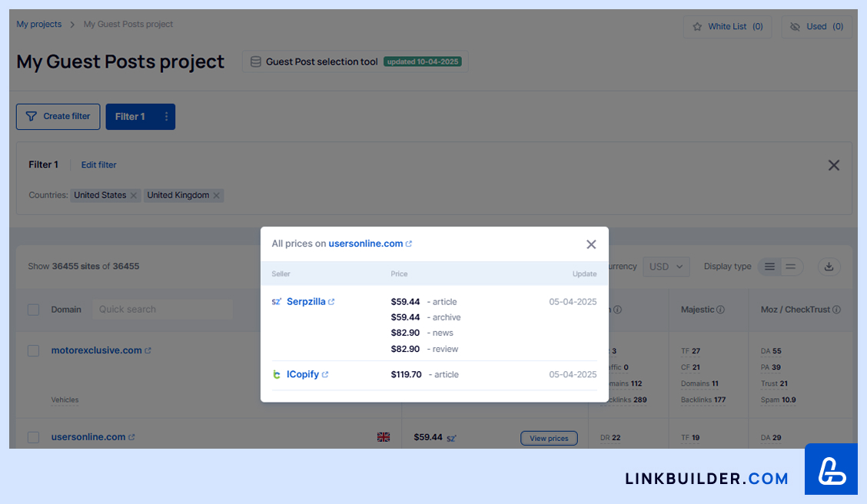This screenshot has height=504, width=867.
Task: Open usersonline.com external link icon in popup
Action: [409, 244]
